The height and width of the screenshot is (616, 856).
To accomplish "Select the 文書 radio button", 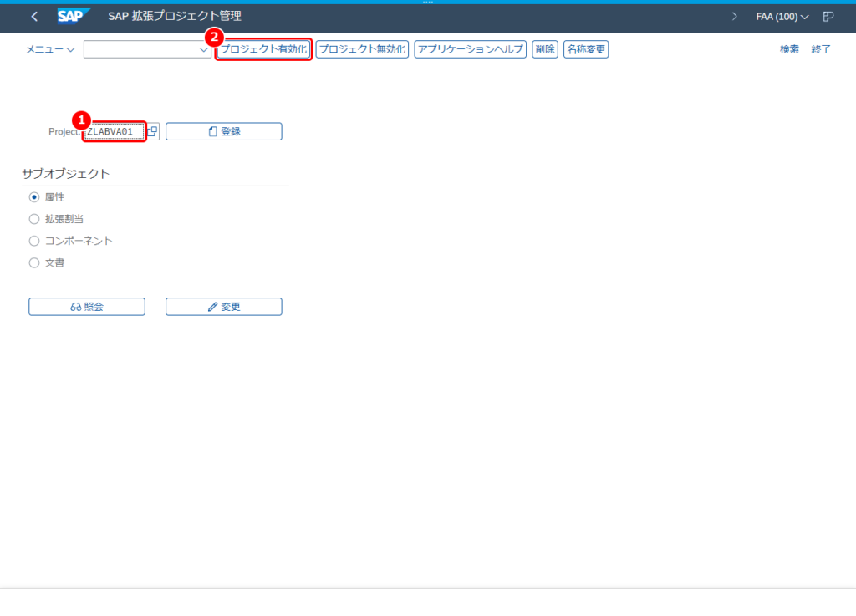I will click(x=34, y=263).
